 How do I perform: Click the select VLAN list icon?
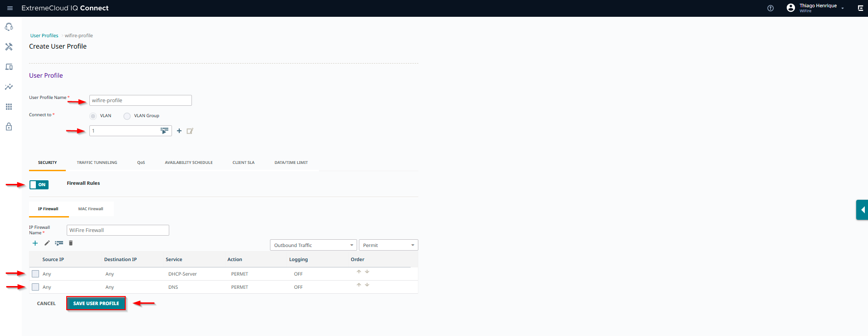pos(164,131)
